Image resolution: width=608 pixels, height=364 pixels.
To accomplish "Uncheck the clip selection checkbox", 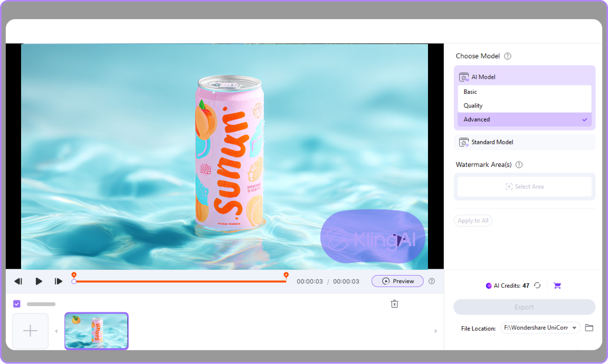I will coord(17,304).
